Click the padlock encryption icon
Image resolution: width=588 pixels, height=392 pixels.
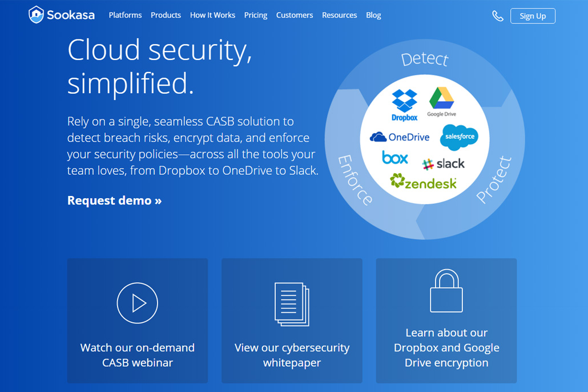point(446,291)
